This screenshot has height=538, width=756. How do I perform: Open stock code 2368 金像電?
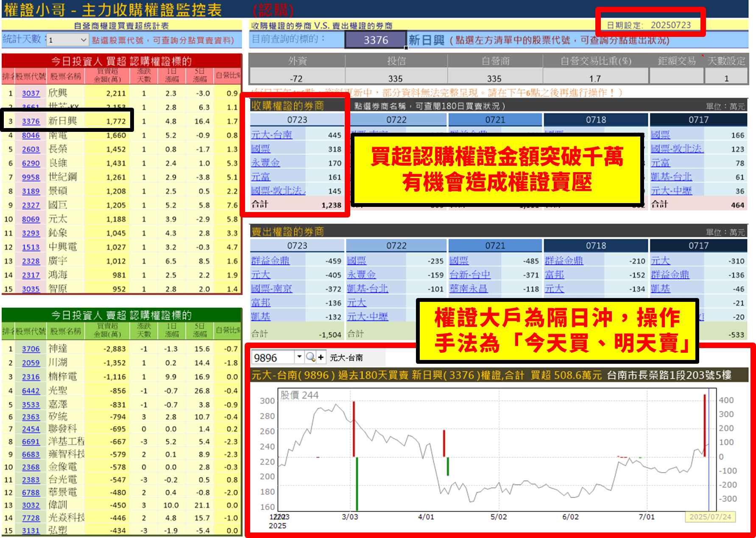(31, 467)
